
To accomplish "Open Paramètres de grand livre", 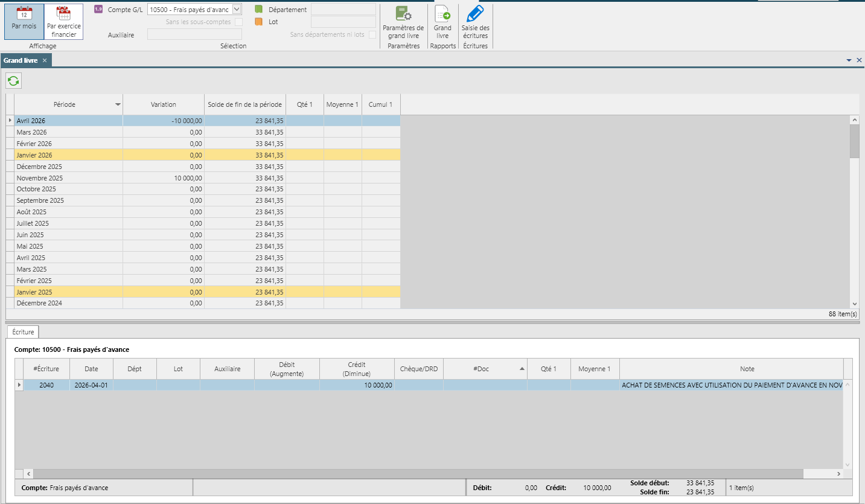I will point(403,22).
